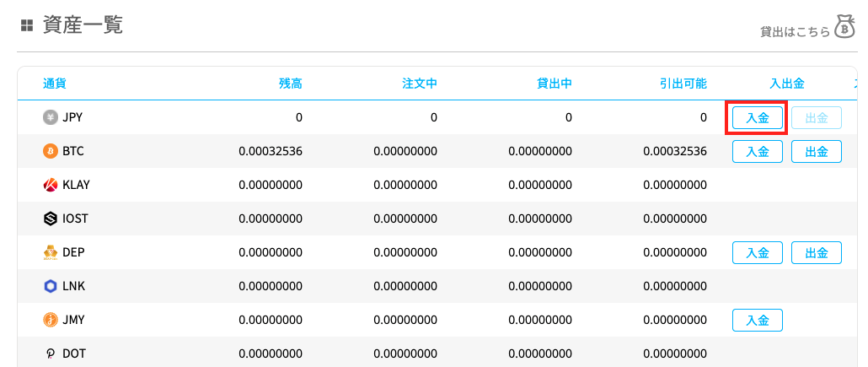Click the BTC bitcoin icon
Viewport: 868px width, 367px height.
point(51,151)
